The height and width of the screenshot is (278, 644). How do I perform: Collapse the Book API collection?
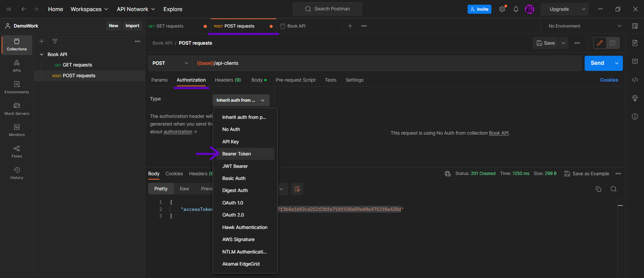(x=41, y=54)
